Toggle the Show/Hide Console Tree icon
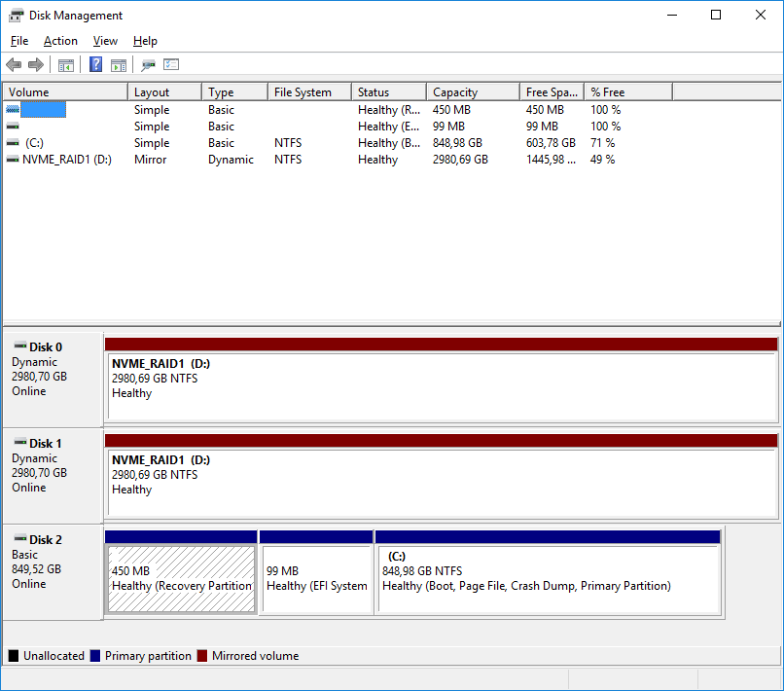 pyautogui.click(x=65, y=65)
